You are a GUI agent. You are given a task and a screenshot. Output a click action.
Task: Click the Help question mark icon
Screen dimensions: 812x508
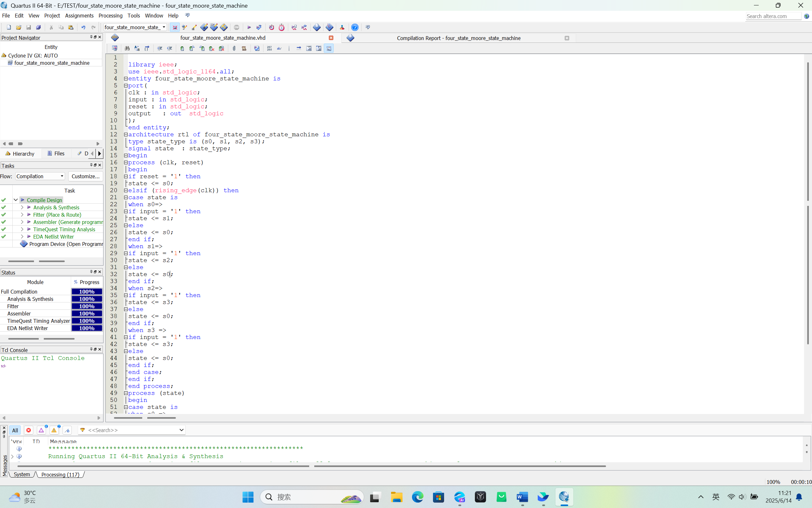pyautogui.click(x=355, y=27)
